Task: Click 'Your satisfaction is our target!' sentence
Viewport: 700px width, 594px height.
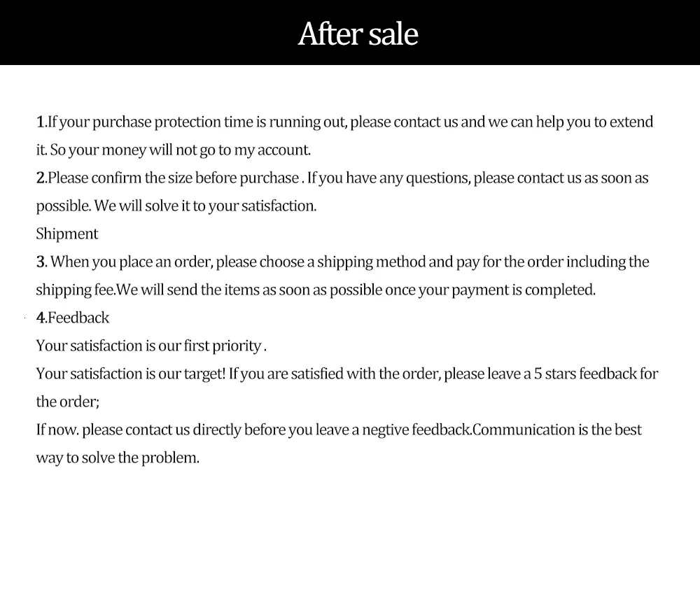Action: point(131,374)
